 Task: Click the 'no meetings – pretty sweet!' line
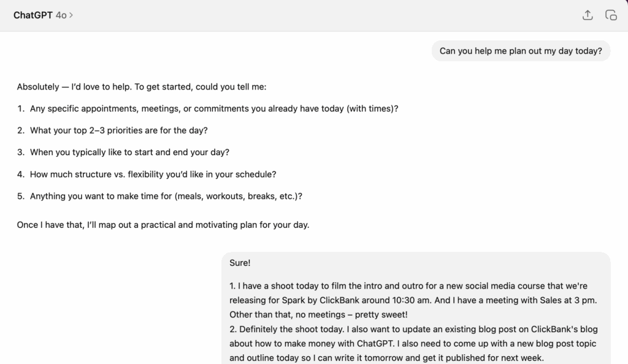pos(318,315)
